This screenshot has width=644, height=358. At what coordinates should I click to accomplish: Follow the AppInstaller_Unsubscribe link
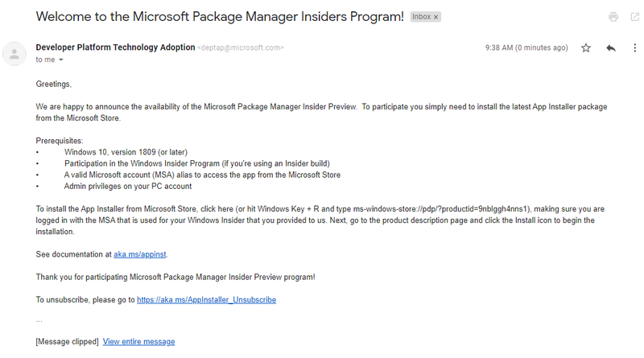[x=206, y=300]
